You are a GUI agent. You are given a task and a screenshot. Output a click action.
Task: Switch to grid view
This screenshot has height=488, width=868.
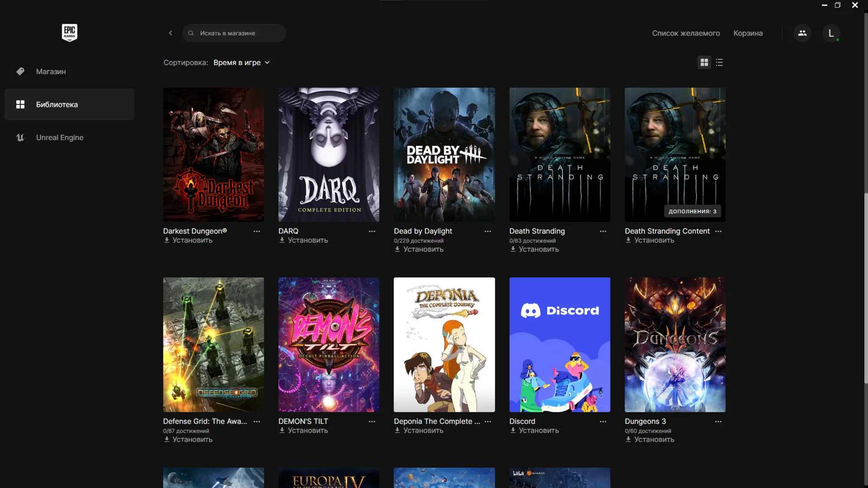pyautogui.click(x=704, y=62)
